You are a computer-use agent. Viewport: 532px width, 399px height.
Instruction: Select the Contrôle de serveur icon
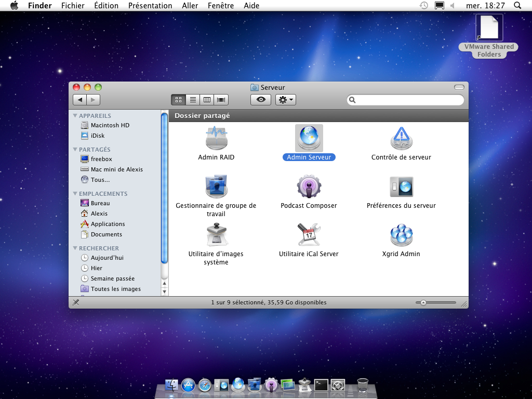pyautogui.click(x=402, y=138)
